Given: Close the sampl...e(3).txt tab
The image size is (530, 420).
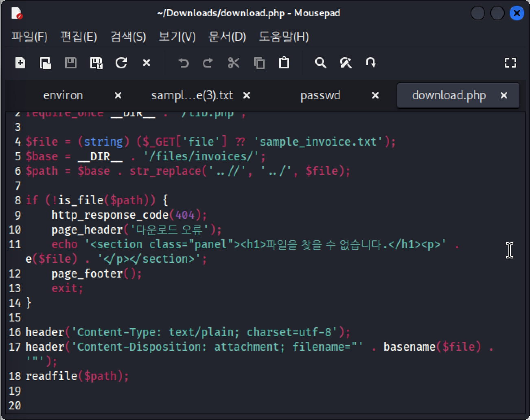Looking at the screenshot, I should pyautogui.click(x=247, y=95).
